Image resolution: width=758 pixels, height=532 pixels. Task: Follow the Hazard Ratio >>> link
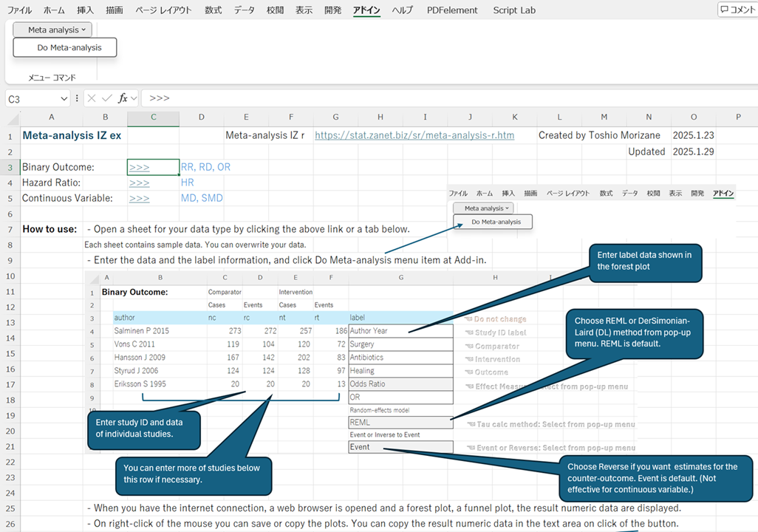[x=139, y=183]
